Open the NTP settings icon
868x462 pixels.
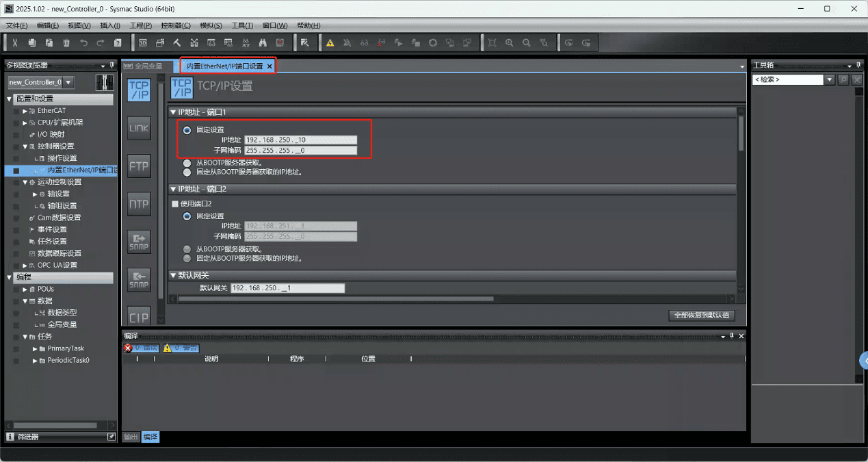point(138,203)
